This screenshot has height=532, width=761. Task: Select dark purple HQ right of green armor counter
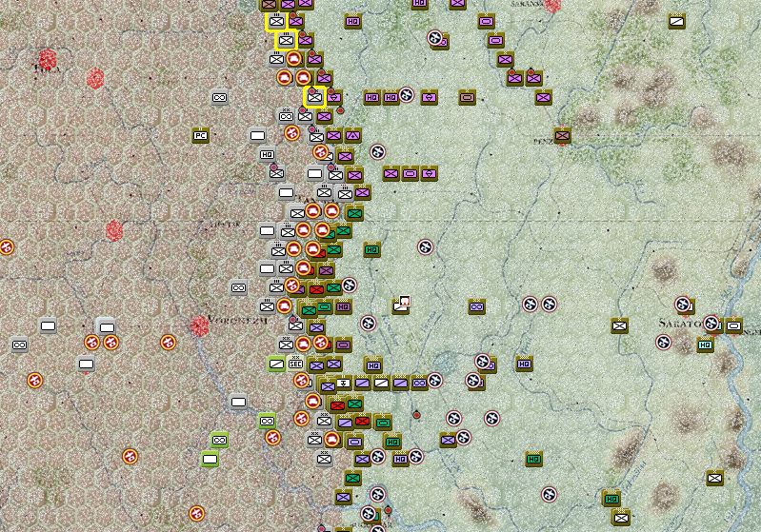click(x=343, y=307)
